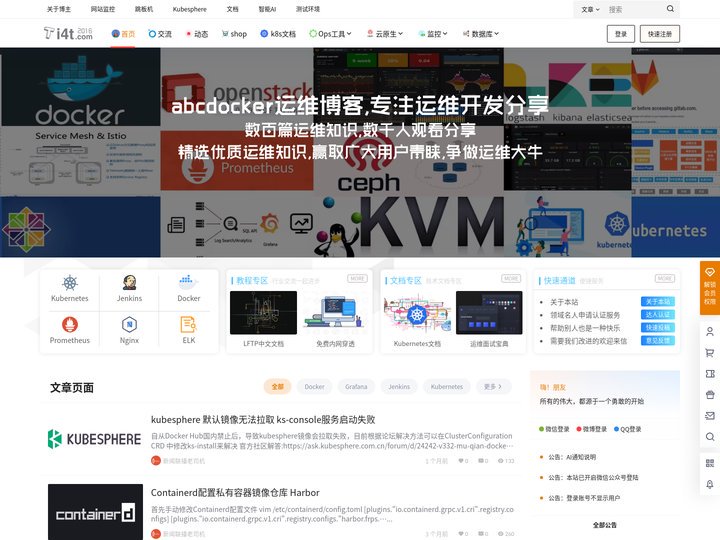The image size is (720, 540).
Task: Click the 搜索 input field
Action: [x=634, y=9]
